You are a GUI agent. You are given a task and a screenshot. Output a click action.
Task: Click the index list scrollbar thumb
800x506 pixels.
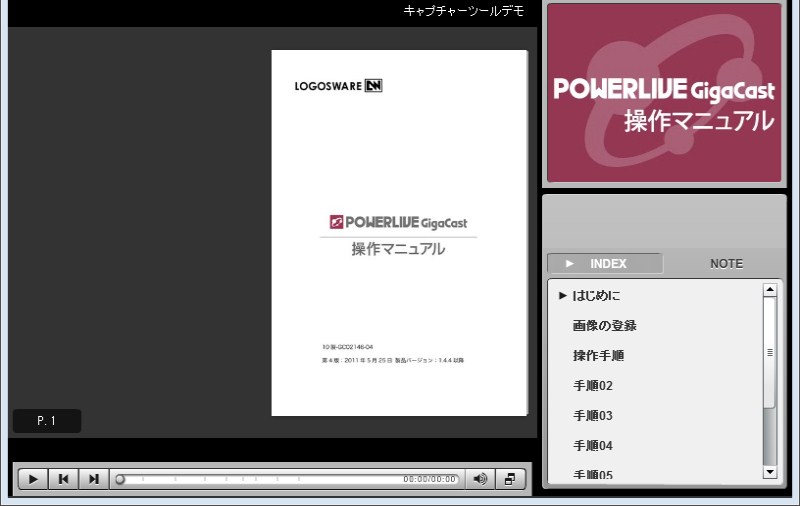click(770, 352)
